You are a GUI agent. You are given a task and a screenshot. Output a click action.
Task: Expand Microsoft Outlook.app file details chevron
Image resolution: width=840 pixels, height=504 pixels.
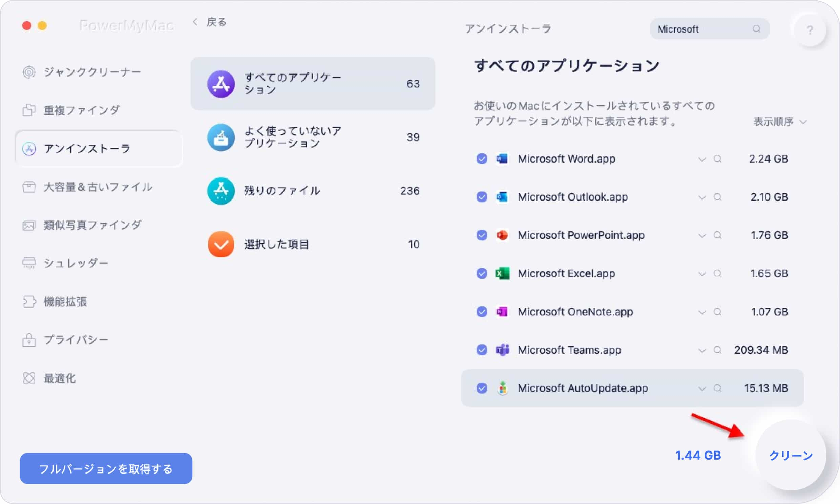point(702,198)
